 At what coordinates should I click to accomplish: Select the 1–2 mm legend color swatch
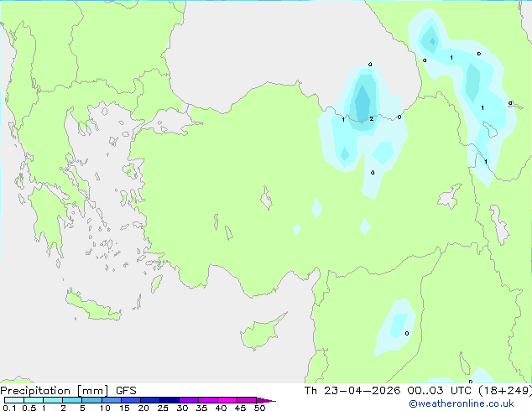pyautogui.click(x=53, y=400)
